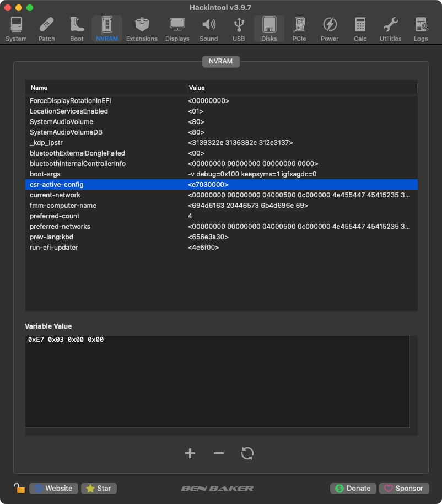The height and width of the screenshot is (504, 442).
Task: Click the <694d6163 20446573 6b4d696e 69> value
Action: click(248, 205)
